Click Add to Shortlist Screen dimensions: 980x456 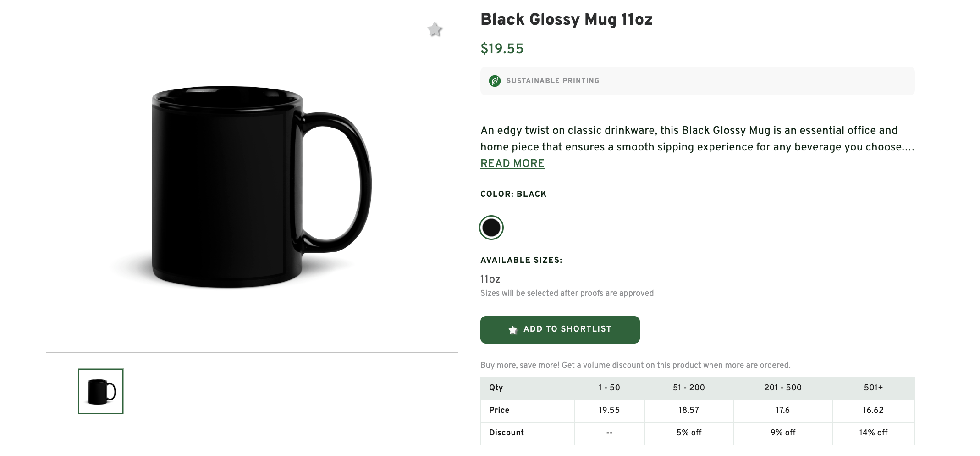tap(560, 329)
